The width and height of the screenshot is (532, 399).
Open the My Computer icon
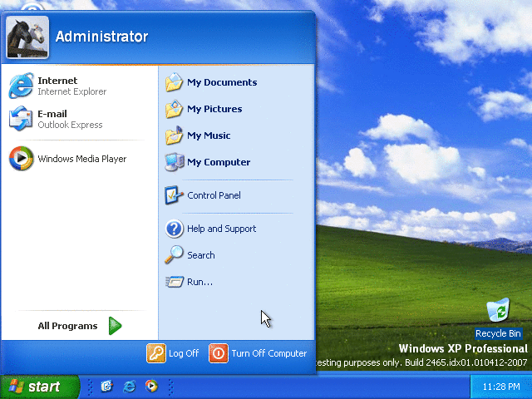[x=175, y=162]
